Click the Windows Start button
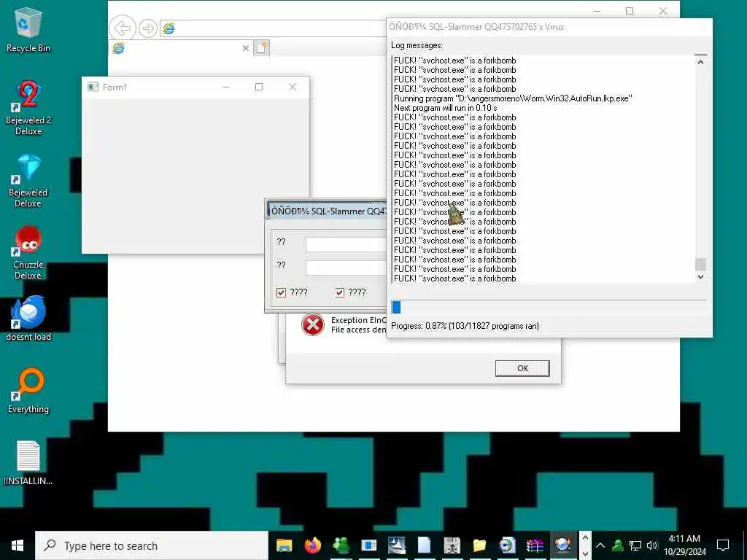Screen dimensions: 747x560 coord(18,545)
